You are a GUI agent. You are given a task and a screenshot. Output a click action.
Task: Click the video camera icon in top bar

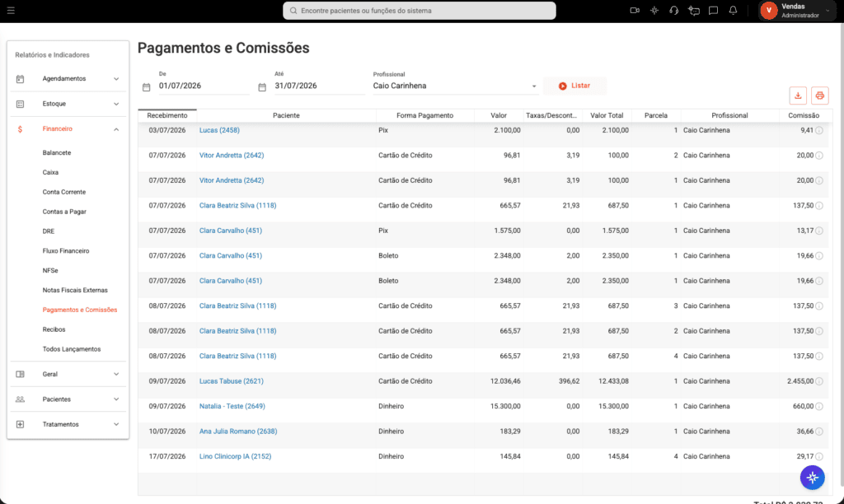coord(635,10)
